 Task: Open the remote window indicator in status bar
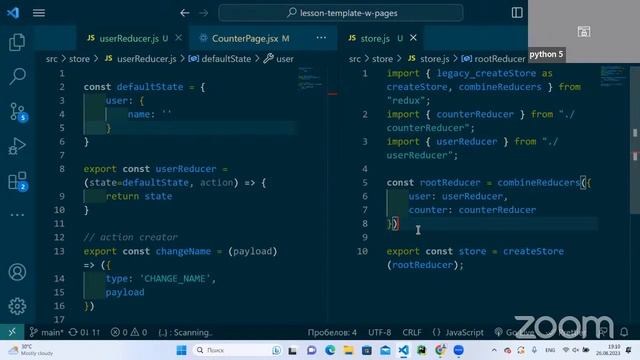pyautogui.click(x=12, y=332)
